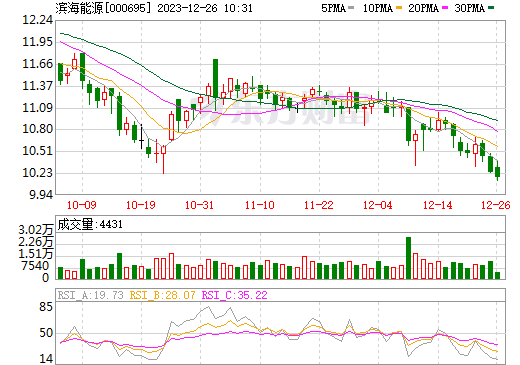This screenshot has width=520, height=365.
Task: Click the 12-04 date axis label
Action: tap(378, 205)
